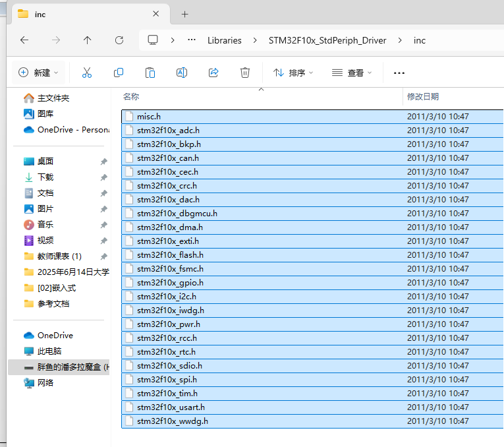Sort by 名称 column header
This screenshot has height=447, width=504.
click(131, 96)
